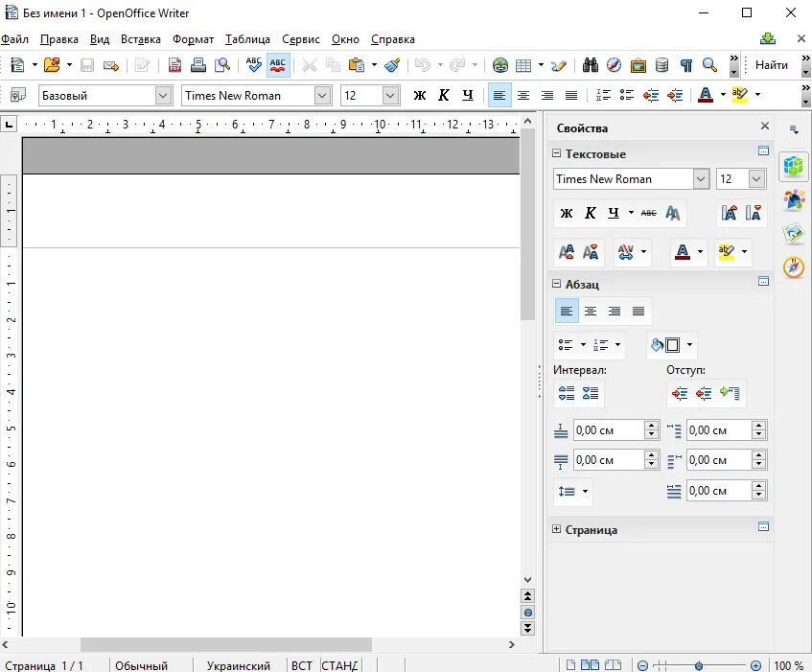Open sidebar Properties deck icon
The image size is (812, 672).
click(794, 166)
